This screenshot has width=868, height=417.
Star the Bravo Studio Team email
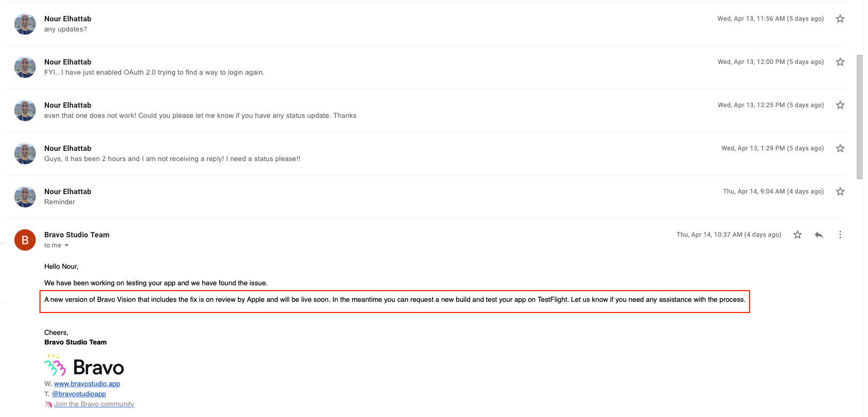[x=798, y=235]
